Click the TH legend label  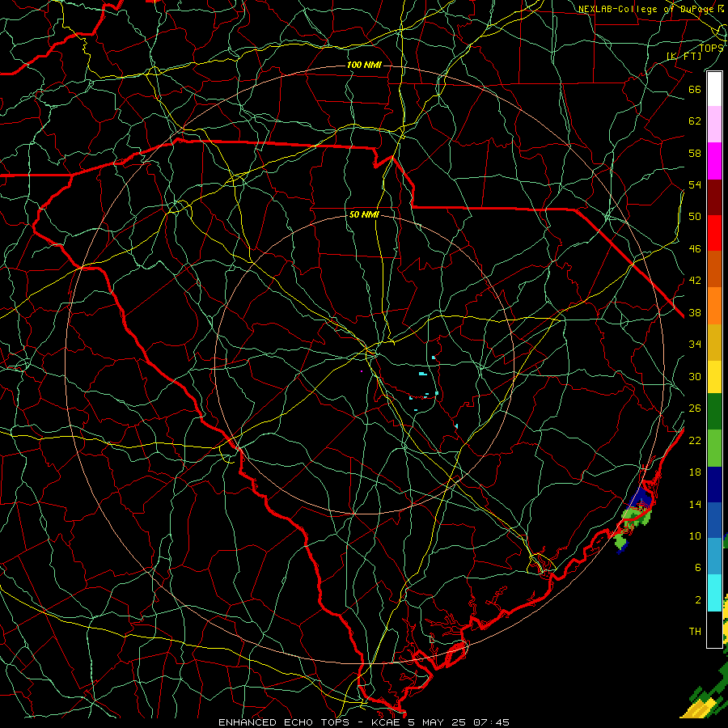[695, 632]
